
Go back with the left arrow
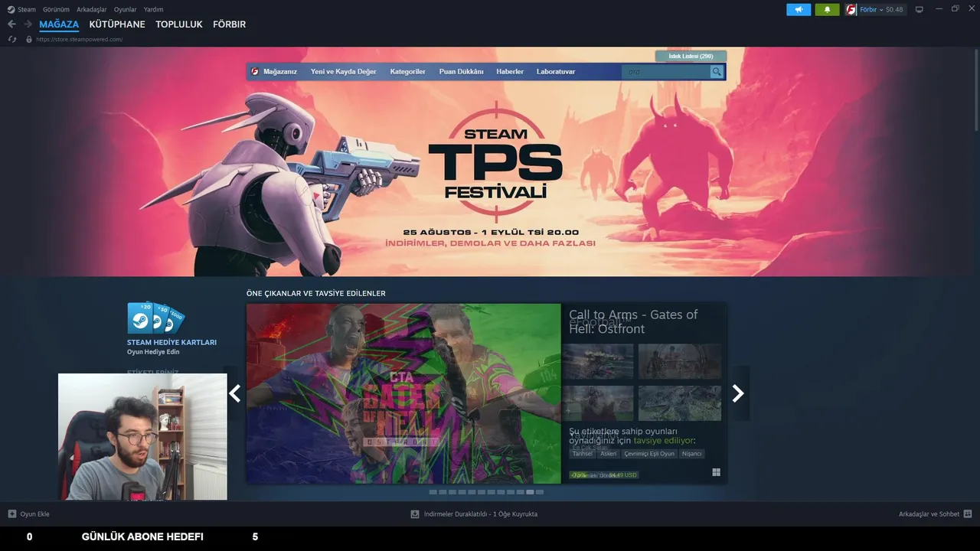[11, 24]
